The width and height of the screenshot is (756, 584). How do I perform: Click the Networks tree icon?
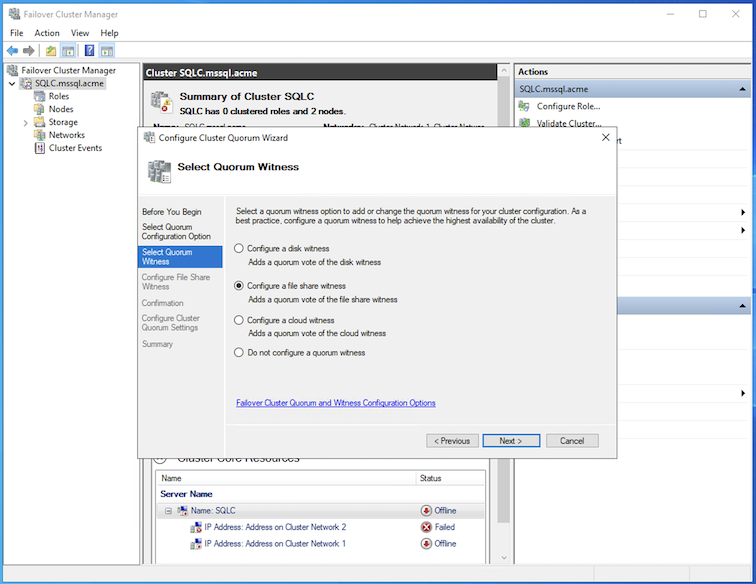[40, 135]
